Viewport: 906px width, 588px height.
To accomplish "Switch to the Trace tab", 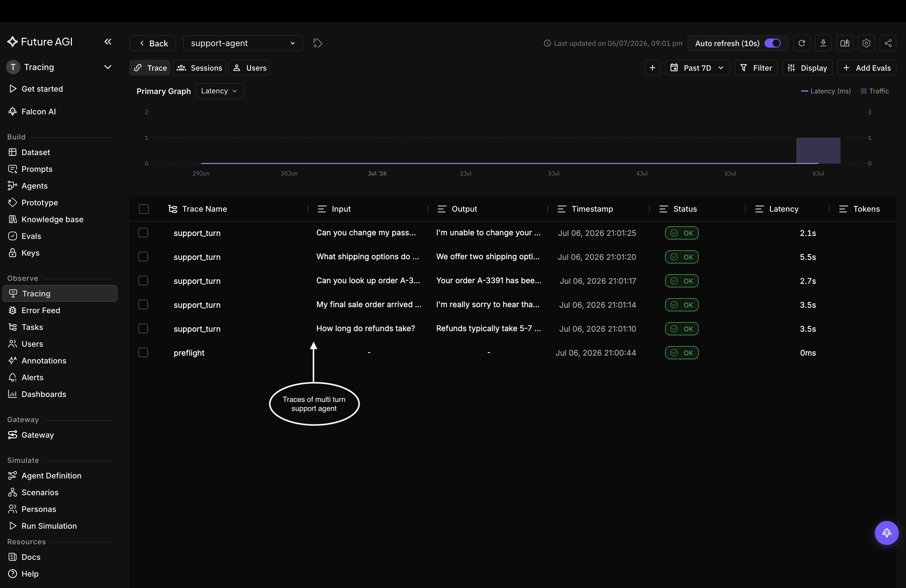I will click(150, 68).
